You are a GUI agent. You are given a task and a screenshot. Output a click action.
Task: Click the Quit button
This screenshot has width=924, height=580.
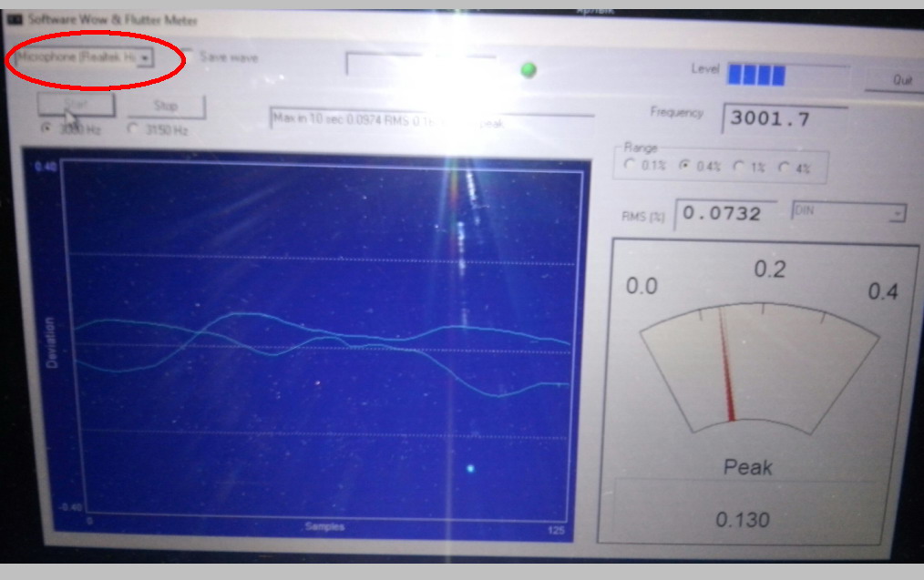click(901, 80)
